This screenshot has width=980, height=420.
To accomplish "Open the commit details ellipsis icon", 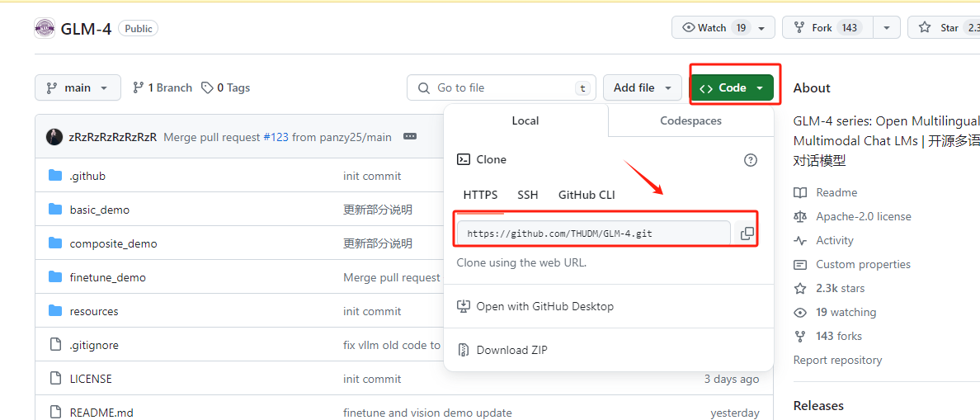I will tap(410, 136).
